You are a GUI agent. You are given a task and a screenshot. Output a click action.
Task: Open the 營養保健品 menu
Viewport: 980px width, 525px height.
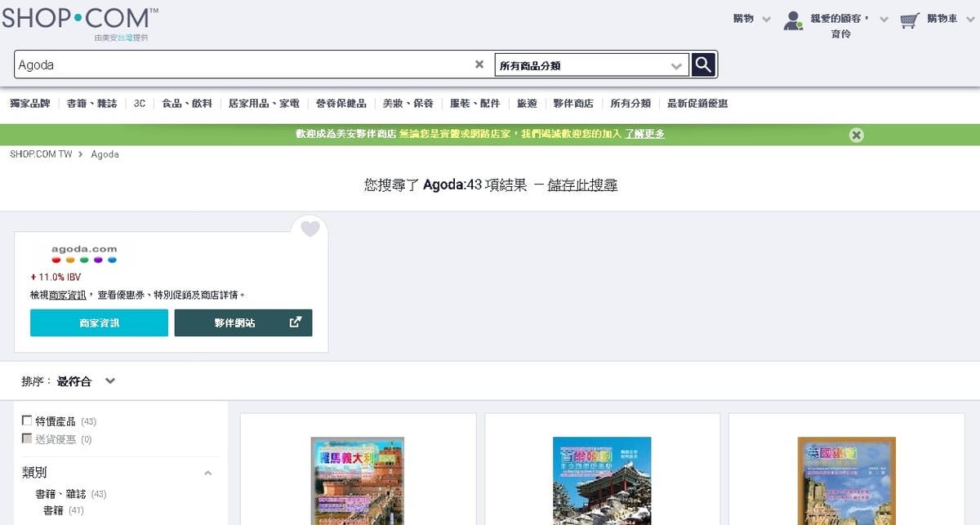click(x=341, y=104)
